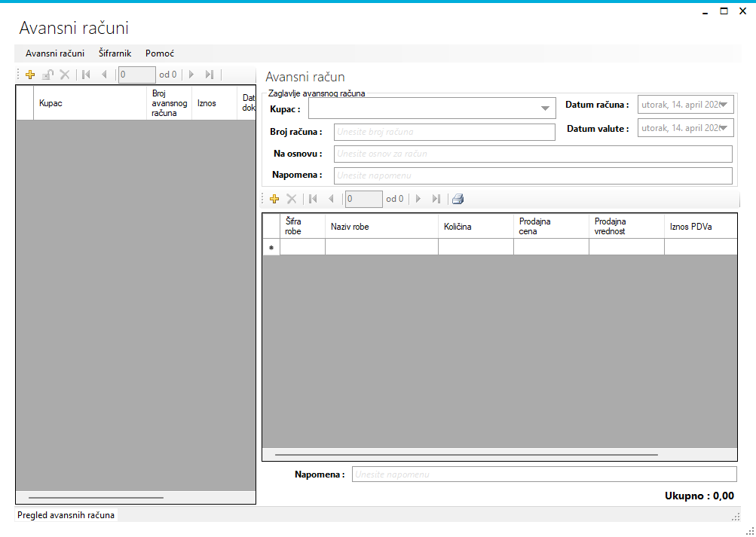Click the Broj računa input field

(444, 132)
